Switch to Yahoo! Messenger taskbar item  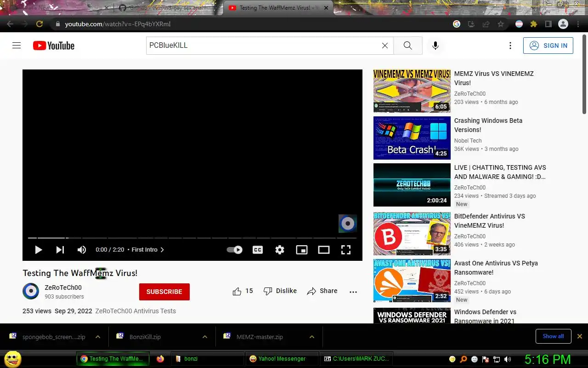pos(282,359)
